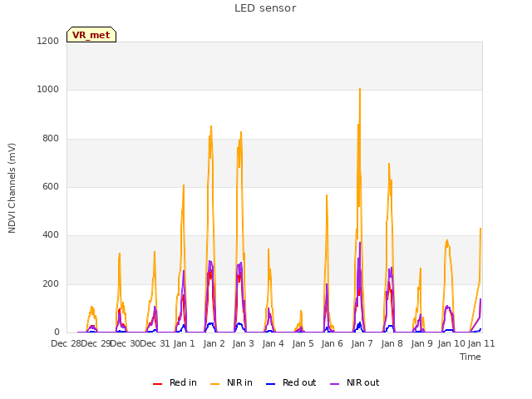Click the NIR in peak on Jan 6
The height and width of the screenshot is (399, 532).
click(327, 195)
